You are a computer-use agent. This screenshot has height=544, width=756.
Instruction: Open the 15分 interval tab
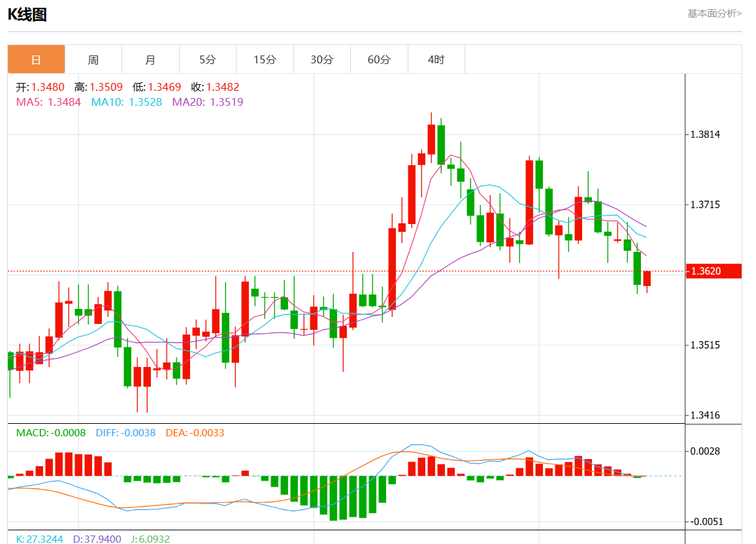click(x=265, y=59)
